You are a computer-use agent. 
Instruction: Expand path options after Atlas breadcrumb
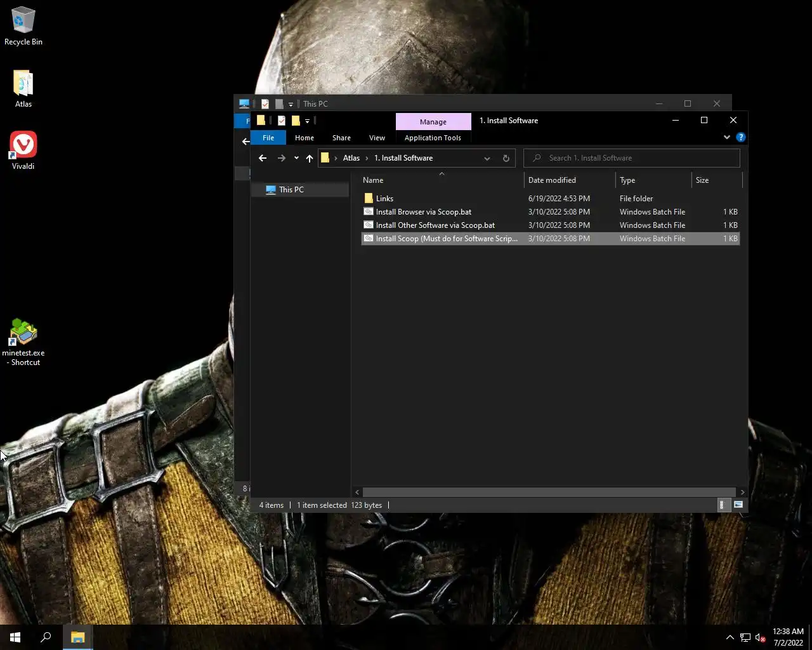(367, 158)
